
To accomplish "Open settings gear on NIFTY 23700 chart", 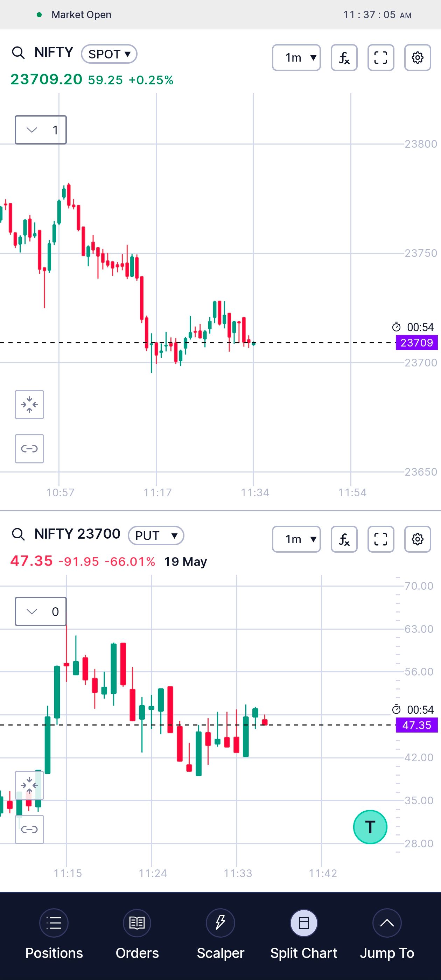I will click(418, 539).
